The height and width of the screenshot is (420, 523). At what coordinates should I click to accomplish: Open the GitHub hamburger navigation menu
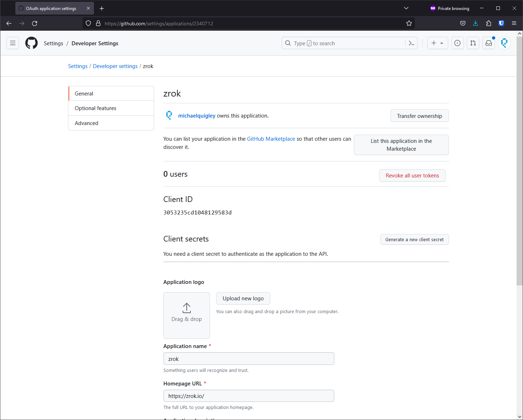coord(13,43)
